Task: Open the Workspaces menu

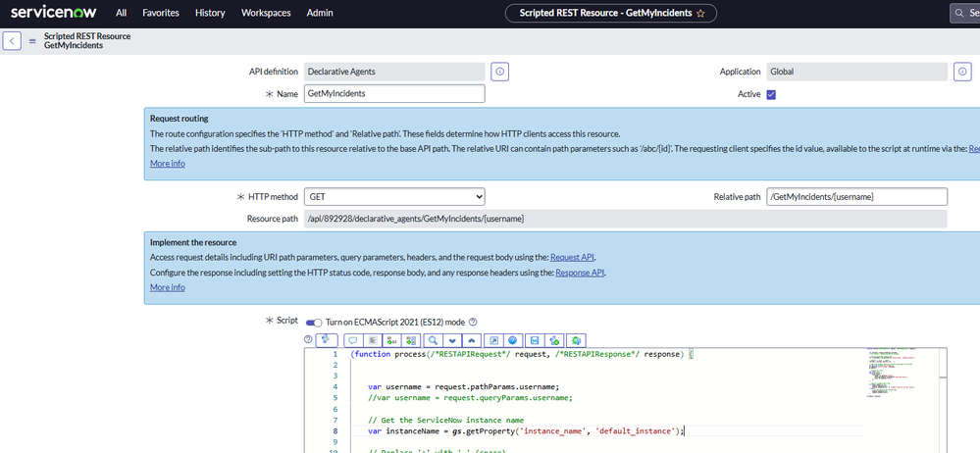Action: tap(266, 13)
